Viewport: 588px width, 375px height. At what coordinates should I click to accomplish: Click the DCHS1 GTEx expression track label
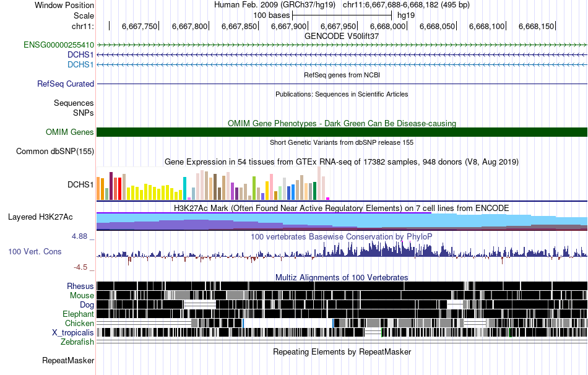coord(80,185)
